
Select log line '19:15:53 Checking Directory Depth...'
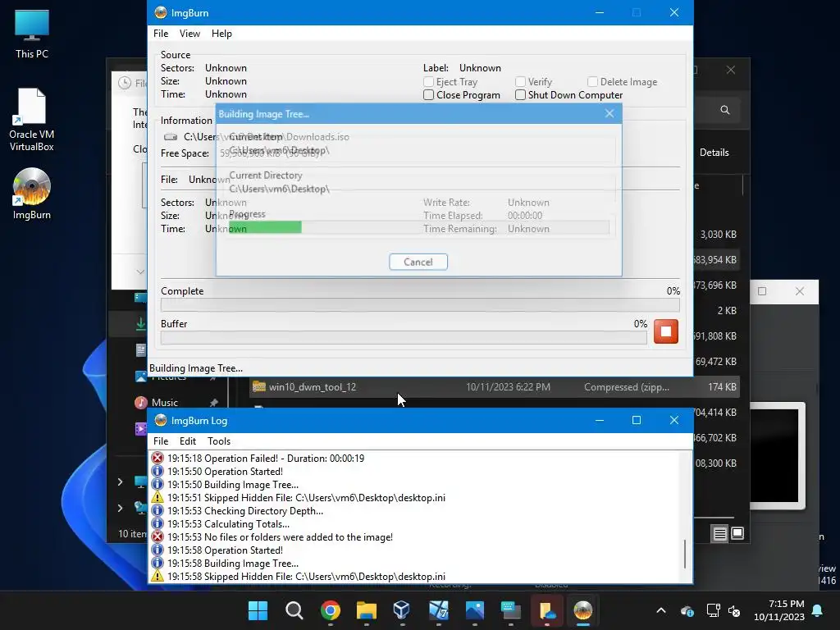coord(244,511)
